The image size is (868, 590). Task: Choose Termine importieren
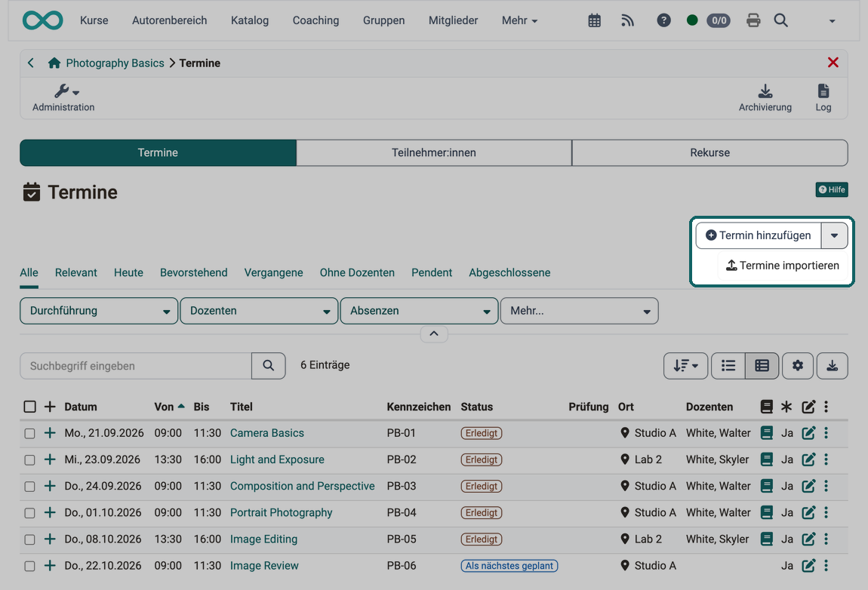[782, 266]
